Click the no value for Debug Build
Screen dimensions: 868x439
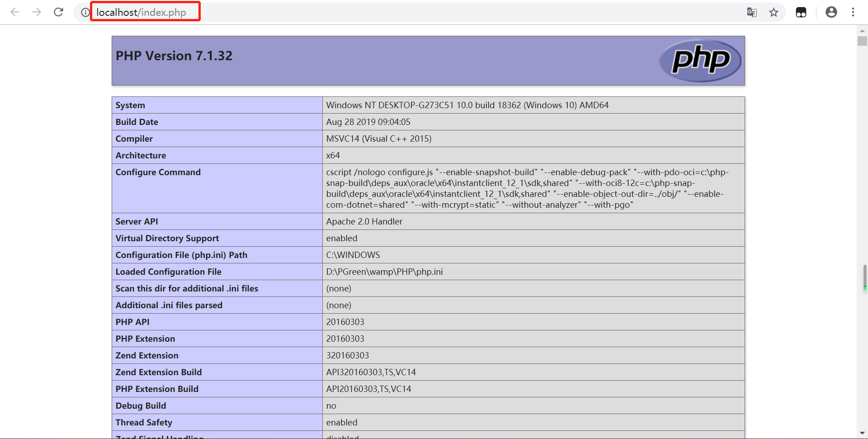point(331,406)
